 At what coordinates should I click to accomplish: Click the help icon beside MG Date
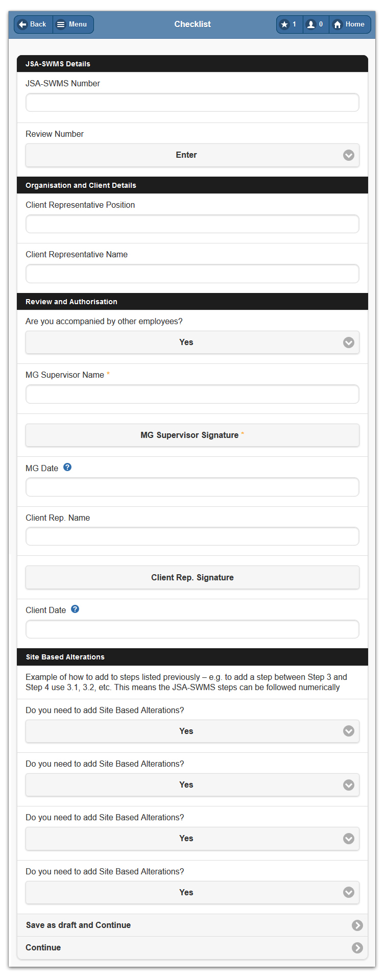(67, 467)
